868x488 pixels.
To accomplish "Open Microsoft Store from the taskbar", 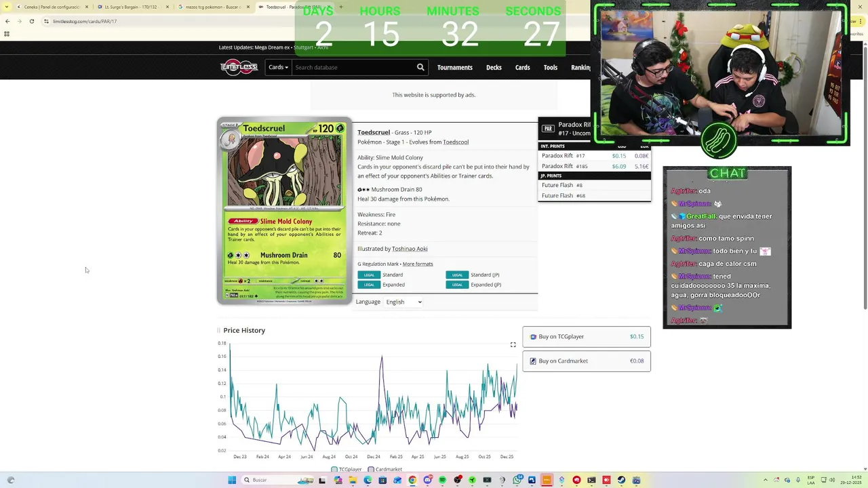I will [x=382, y=480].
